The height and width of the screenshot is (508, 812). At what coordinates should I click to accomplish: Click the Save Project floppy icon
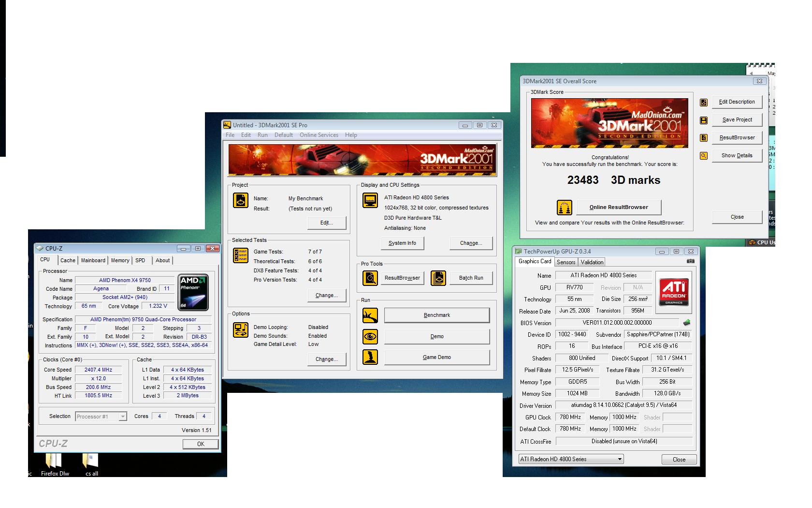tap(704, 120)
